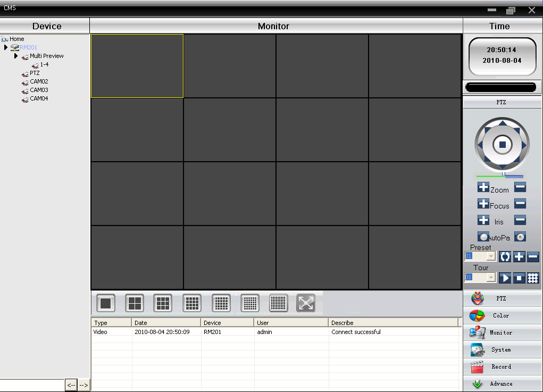Sort log by Date column
This screenshot has height=392, width=543.
coord(166,323)
